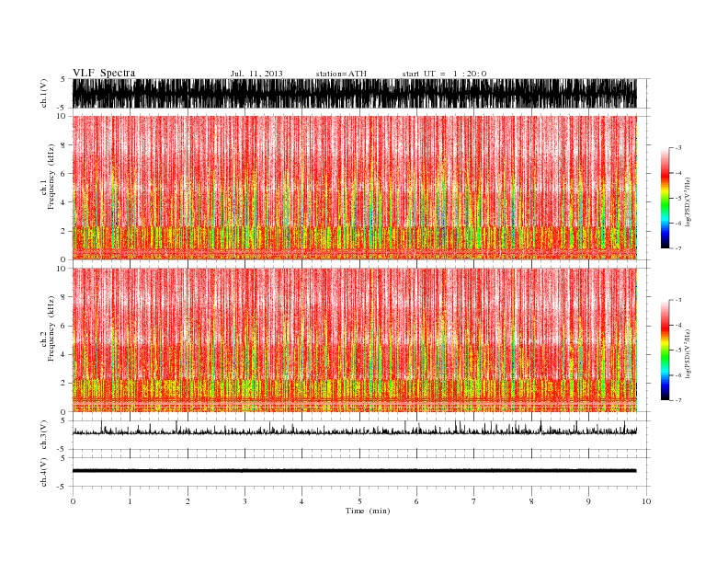Image resolution: width=728 pixels, height=563 pixels.
Task: Click time axis tick label '10'
Action: click(646, 501)
